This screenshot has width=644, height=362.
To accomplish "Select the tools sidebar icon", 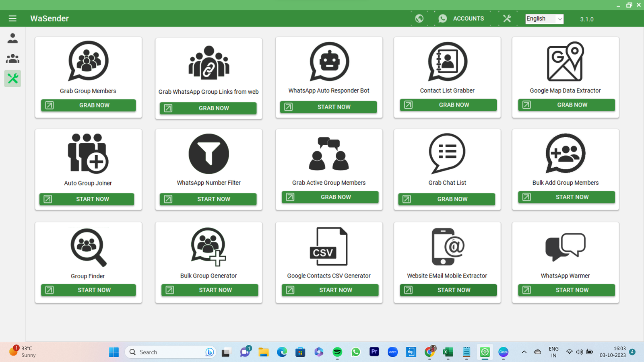I will point(12,78).
